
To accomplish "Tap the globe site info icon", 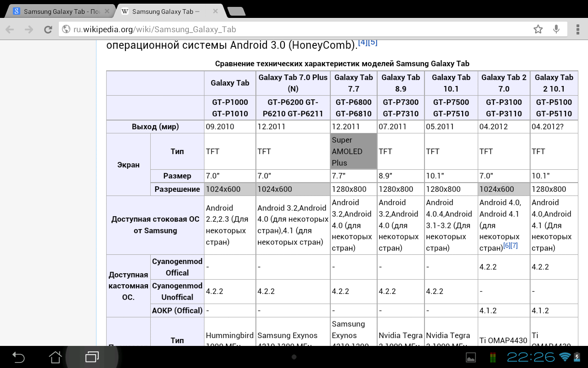I will [x=66, y=29].
